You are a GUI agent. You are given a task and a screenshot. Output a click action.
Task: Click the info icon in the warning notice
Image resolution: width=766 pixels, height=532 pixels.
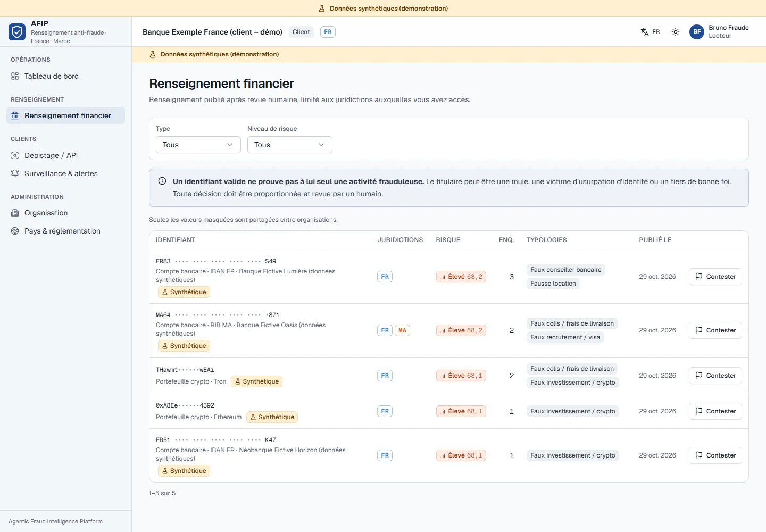(162, 181)
